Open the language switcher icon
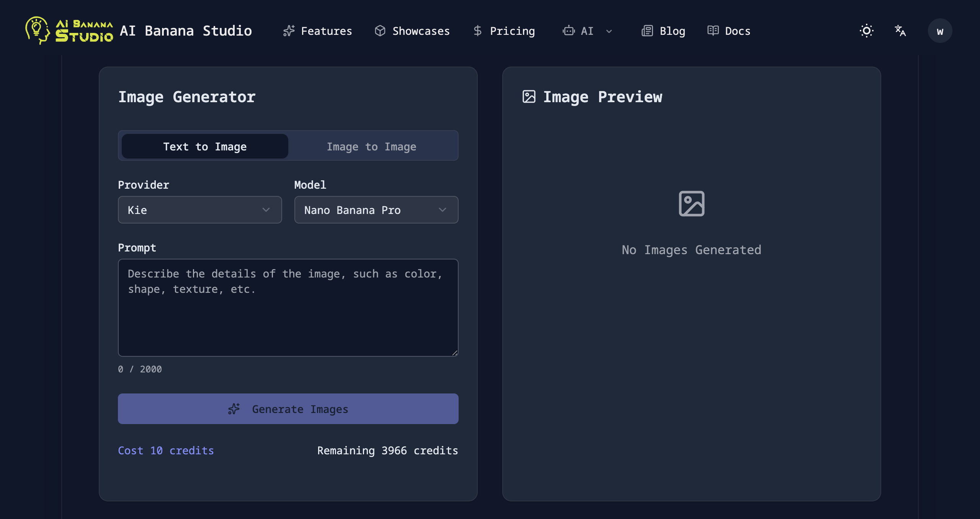The image size is (980, 519). point(900,31)
